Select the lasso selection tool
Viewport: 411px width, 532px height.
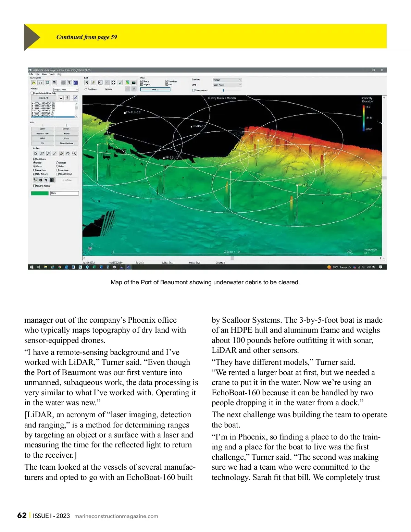pos(42,153)
